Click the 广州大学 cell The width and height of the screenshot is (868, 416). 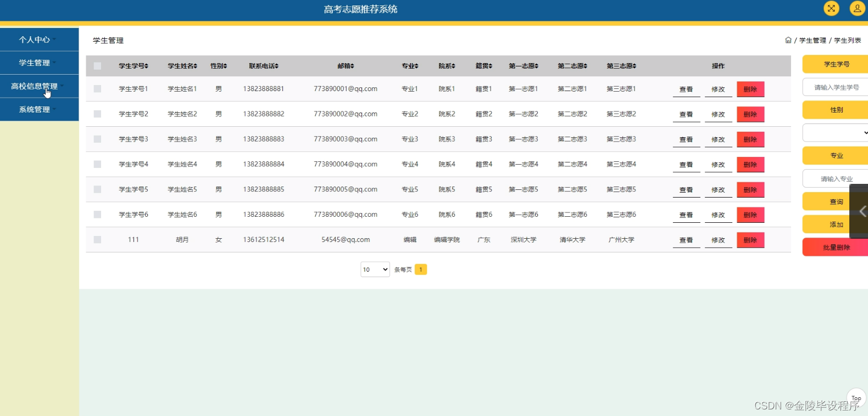621,240
